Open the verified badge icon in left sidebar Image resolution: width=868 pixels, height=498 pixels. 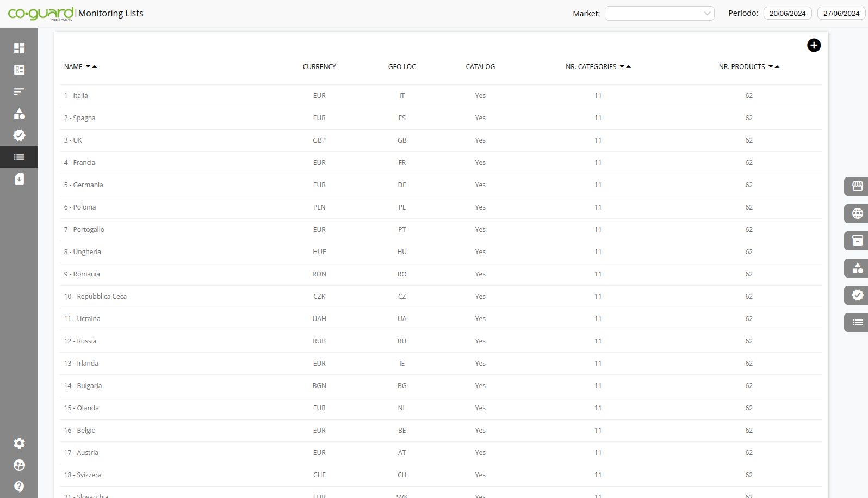coord(19,135)
